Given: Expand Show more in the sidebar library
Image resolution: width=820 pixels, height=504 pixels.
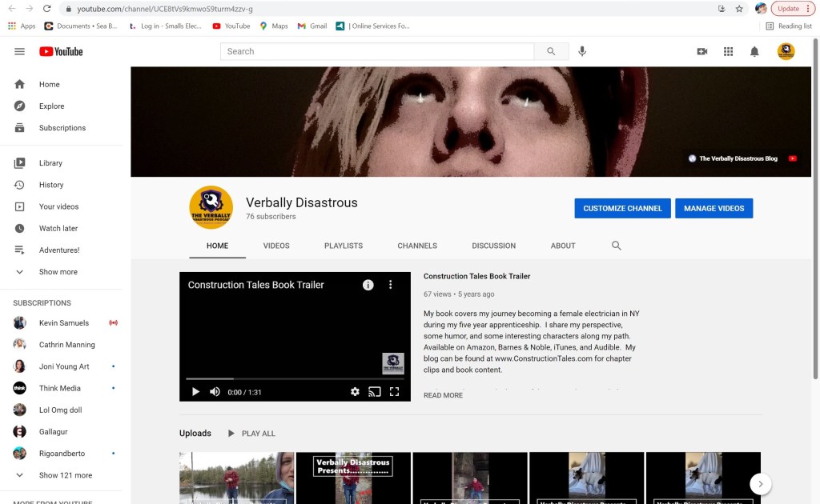Looking at the screenshot, I should [58, 272].
